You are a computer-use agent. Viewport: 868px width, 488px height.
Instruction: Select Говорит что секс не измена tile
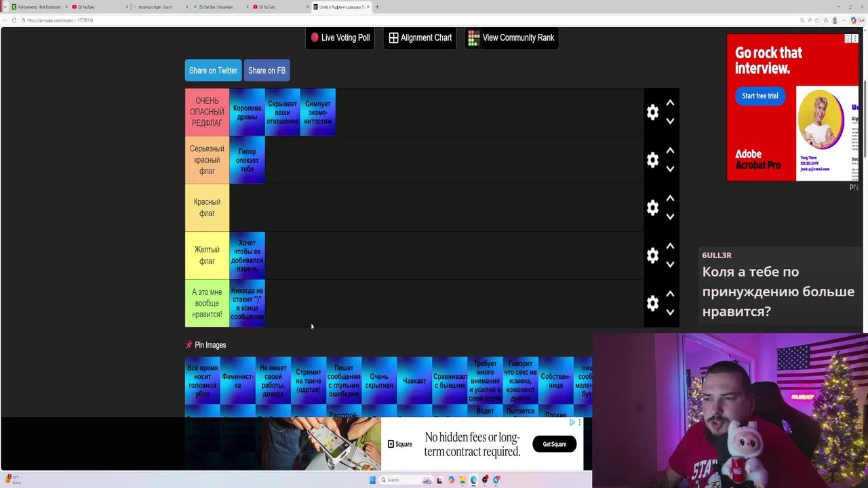(520, 380)
